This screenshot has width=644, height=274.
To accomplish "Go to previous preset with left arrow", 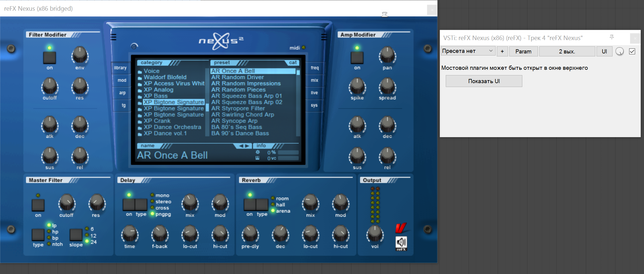I will pyautogui.click(x=241, y=146).
